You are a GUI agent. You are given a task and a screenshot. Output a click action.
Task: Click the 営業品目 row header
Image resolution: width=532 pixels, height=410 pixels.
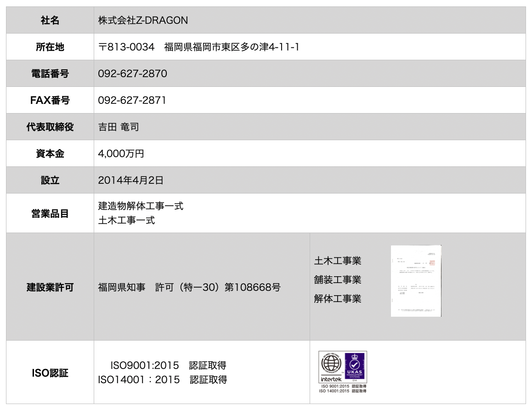(x=50, y=213)
